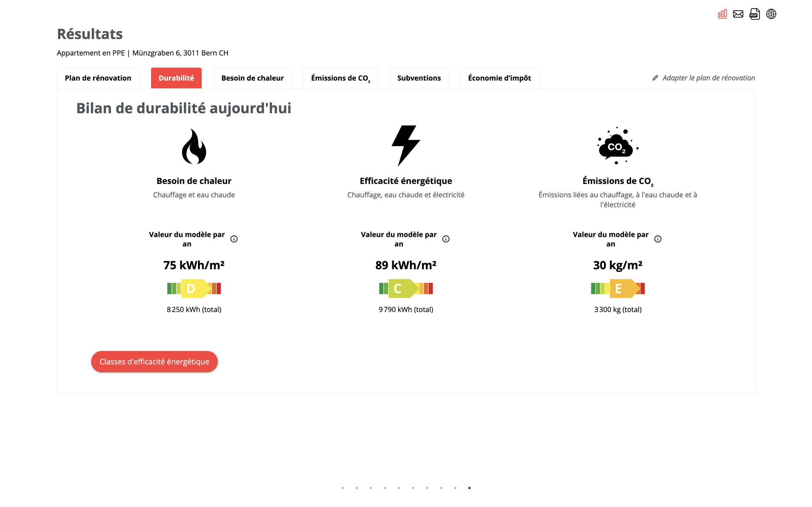Image resolution: width=812 pixels, height=507 pixels.
Task: Jump to the first pagination dot
Action: pos(343,488)
